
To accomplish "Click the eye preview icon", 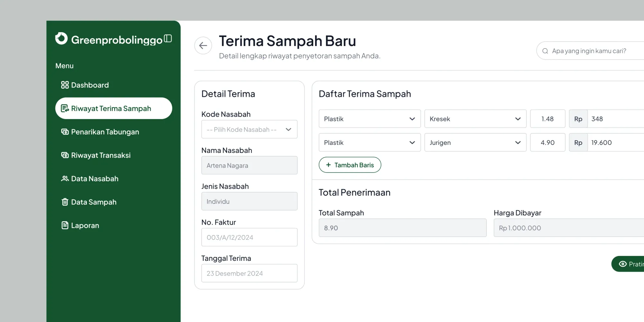I will (x=623, y=264).
